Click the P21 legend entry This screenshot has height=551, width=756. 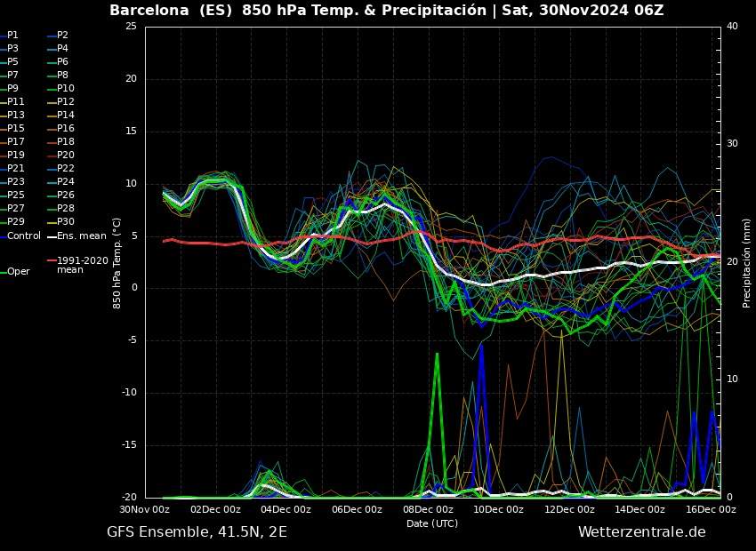[x=12, y=169]
